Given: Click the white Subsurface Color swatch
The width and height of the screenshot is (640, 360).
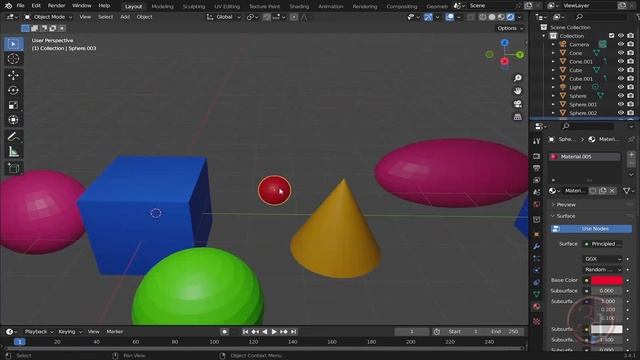Looking at the screenshot, I should point(607,329).
